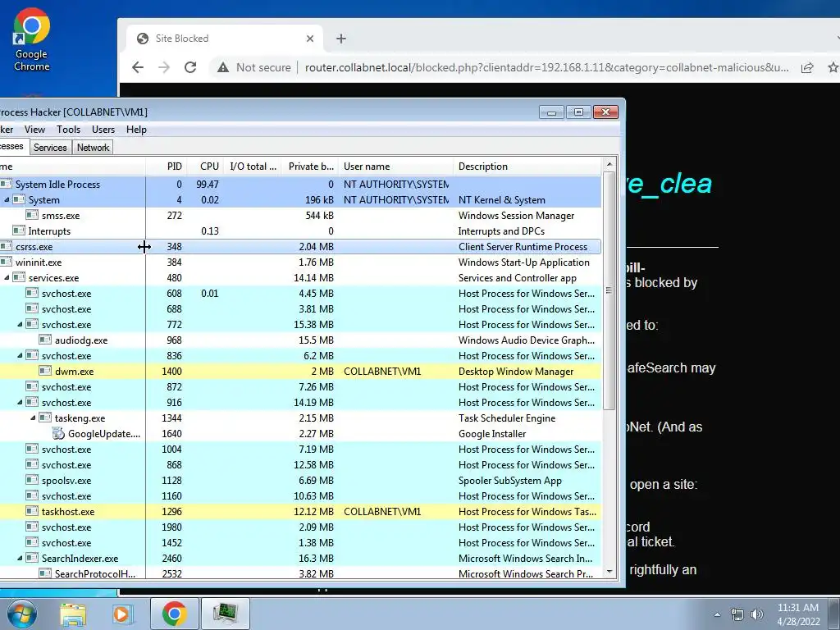This screenshot has width=840, height=630.
Task: Open the View menu in Process Hacker
Action: tap(34, 129)
